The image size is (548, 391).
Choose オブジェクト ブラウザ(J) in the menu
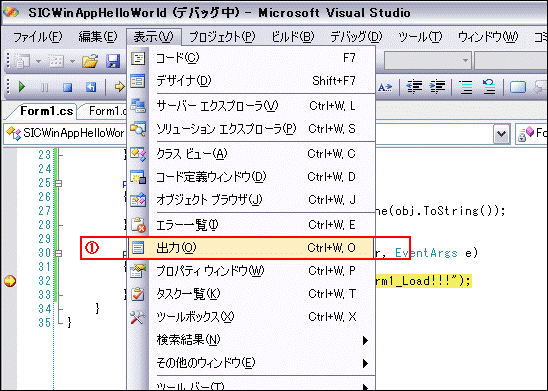pos(251,200)
